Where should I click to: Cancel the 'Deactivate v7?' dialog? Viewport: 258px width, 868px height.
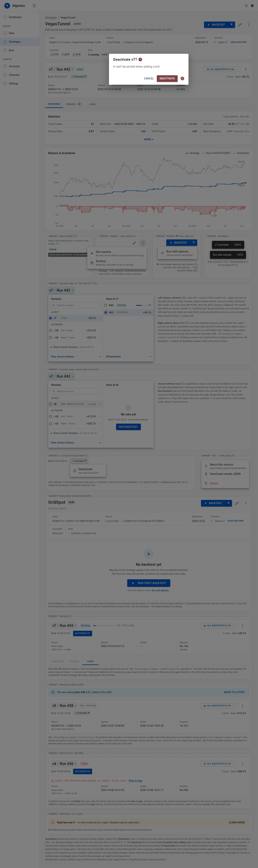tap(149, 78)
